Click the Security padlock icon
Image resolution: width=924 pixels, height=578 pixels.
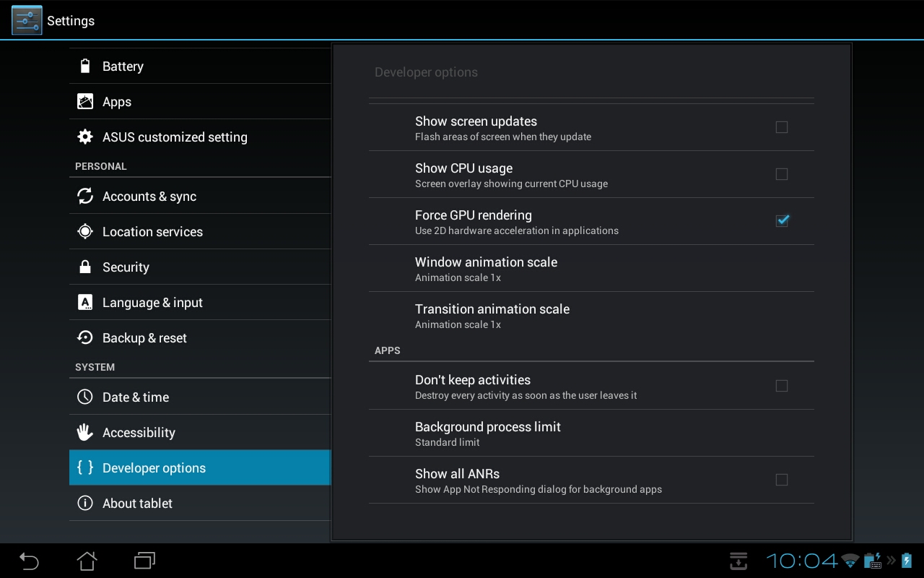pos(85,267)
